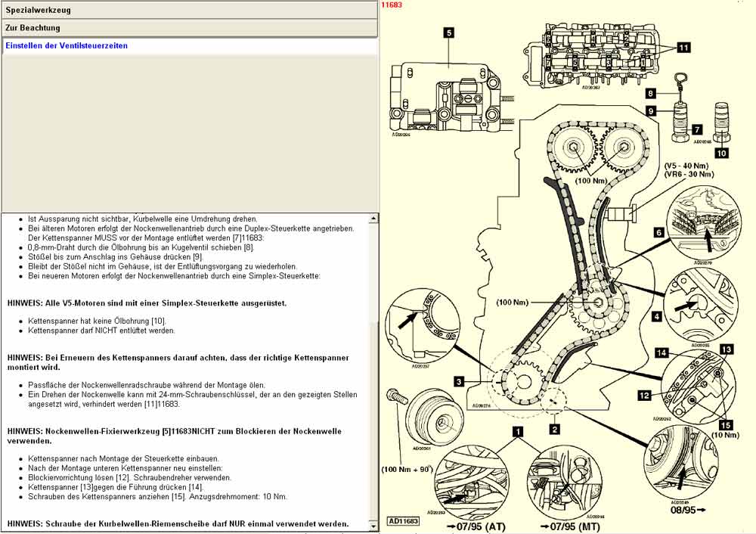Screen dimensions: 756x534
Task: Click callout number 5 on camshaft locking tool
Action: tap(448, 33)
